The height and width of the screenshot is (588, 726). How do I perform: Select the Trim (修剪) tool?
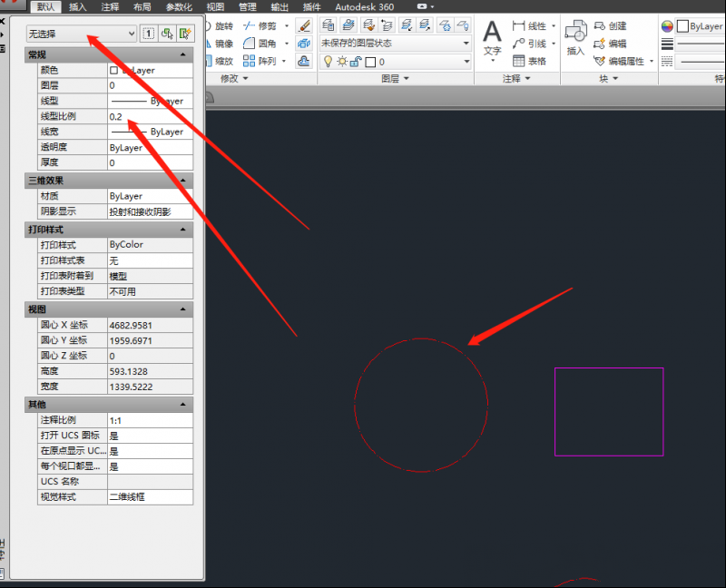point(260,26)
